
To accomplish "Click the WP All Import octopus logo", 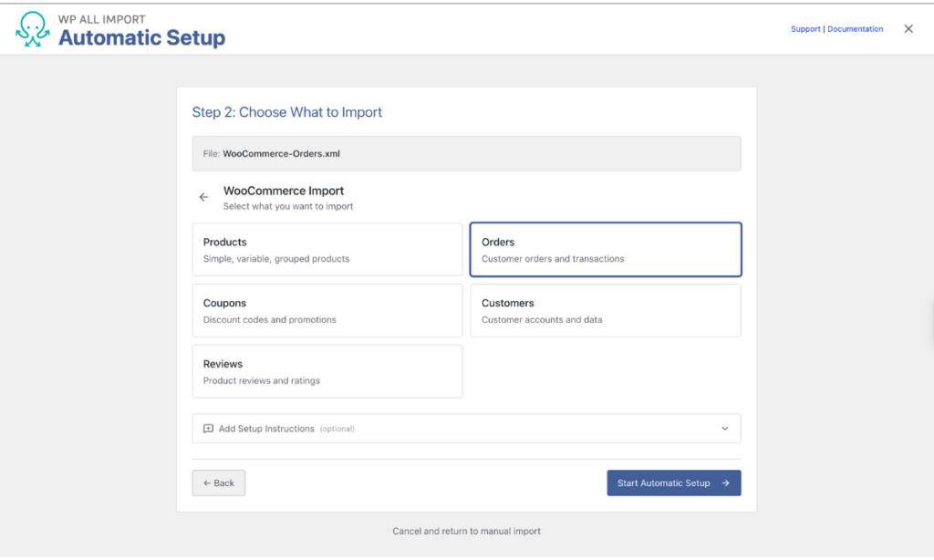I will click(33, 29).
